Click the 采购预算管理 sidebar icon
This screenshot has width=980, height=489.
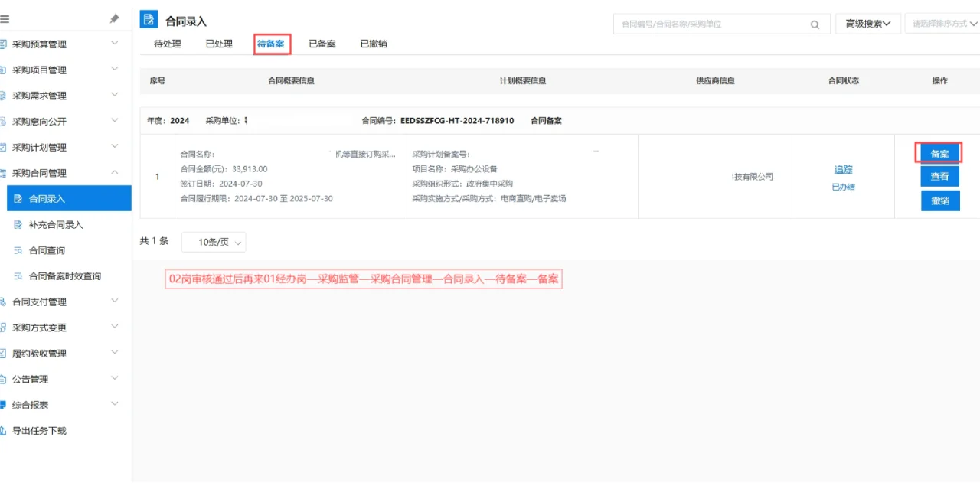(3, 44)
